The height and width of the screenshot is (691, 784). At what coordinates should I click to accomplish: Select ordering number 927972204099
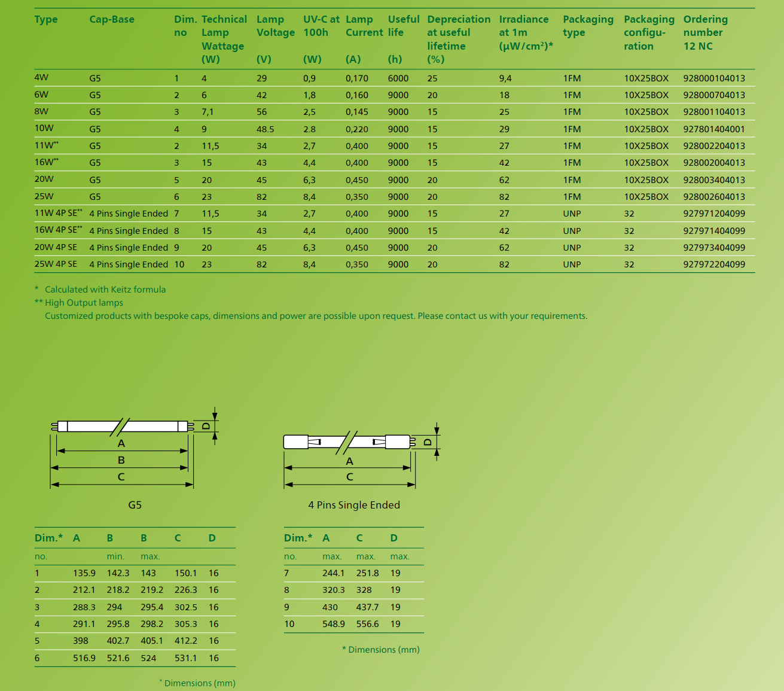pyautogui.click(x=714, y=264)
